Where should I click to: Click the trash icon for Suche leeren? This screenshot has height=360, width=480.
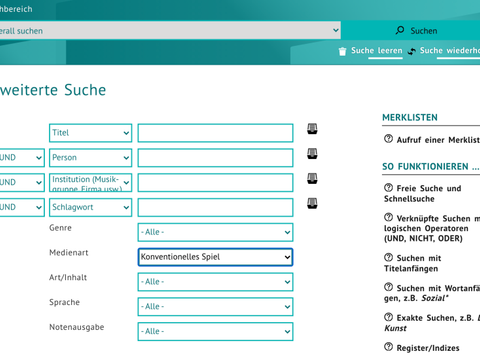(x=342, y=51)
